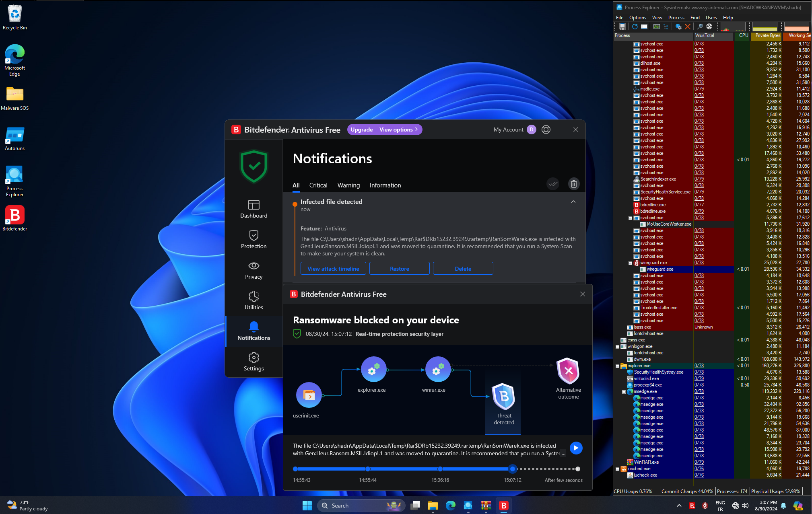Click the Save icon in Process Explorer toolbar
Screen dimensions: 812x514
[622, 27]
